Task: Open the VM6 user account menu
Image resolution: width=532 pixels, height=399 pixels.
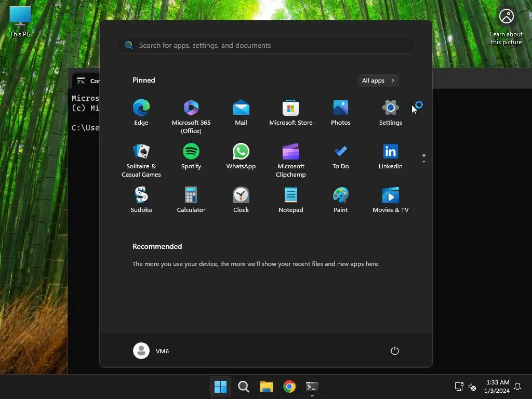Action: (151, 351)
